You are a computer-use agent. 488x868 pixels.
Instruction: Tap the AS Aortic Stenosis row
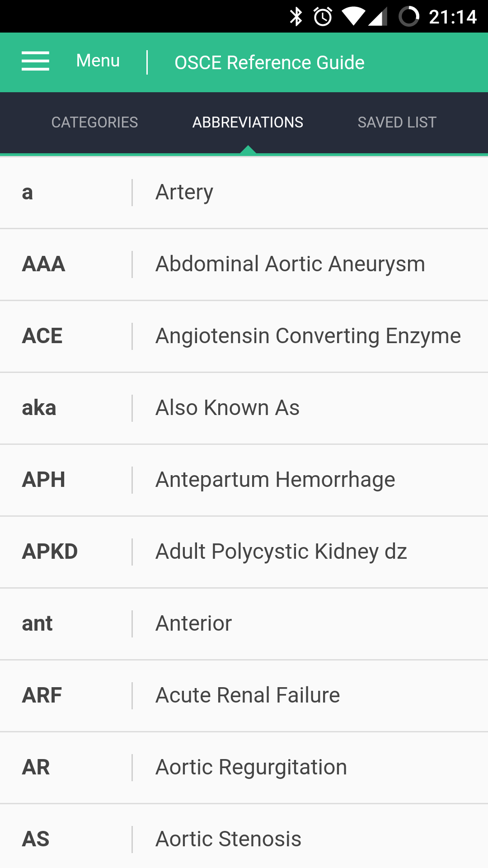[x=244, y=836]
